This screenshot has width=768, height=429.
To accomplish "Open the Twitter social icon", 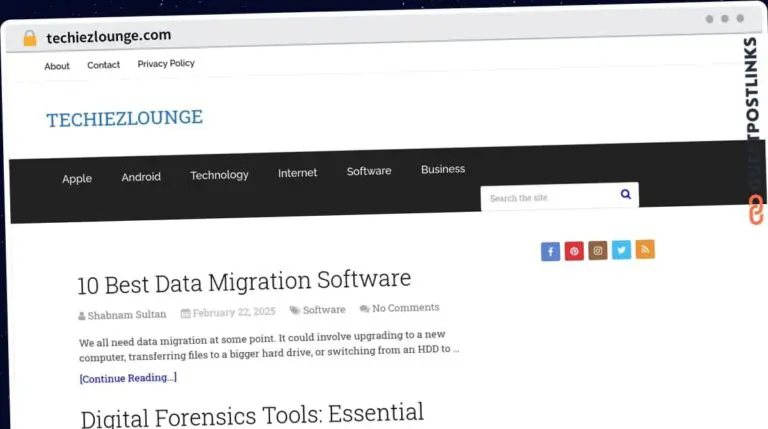I will (x=622, y=250).
